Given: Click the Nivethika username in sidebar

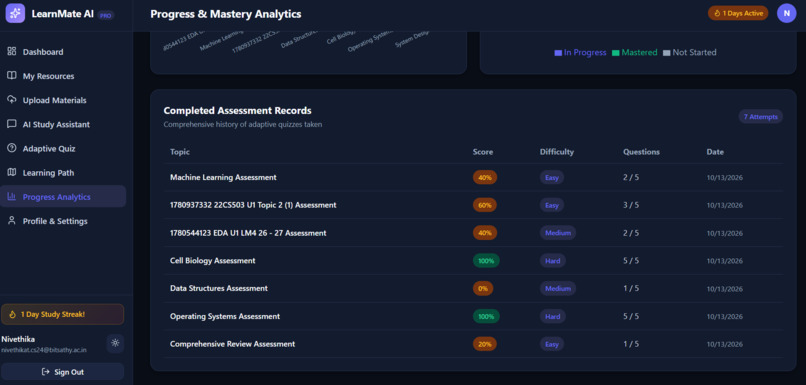Looking at the screenshot, I should coord(19,339).
